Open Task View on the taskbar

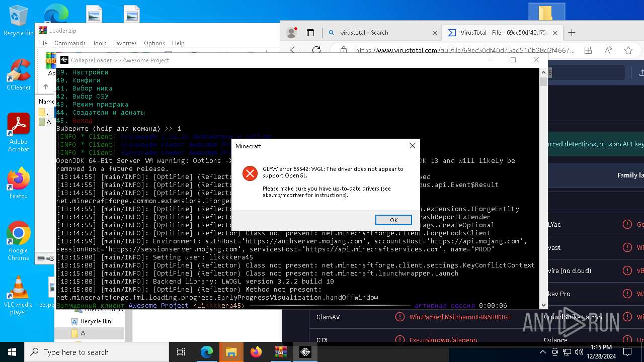[181, 352]
